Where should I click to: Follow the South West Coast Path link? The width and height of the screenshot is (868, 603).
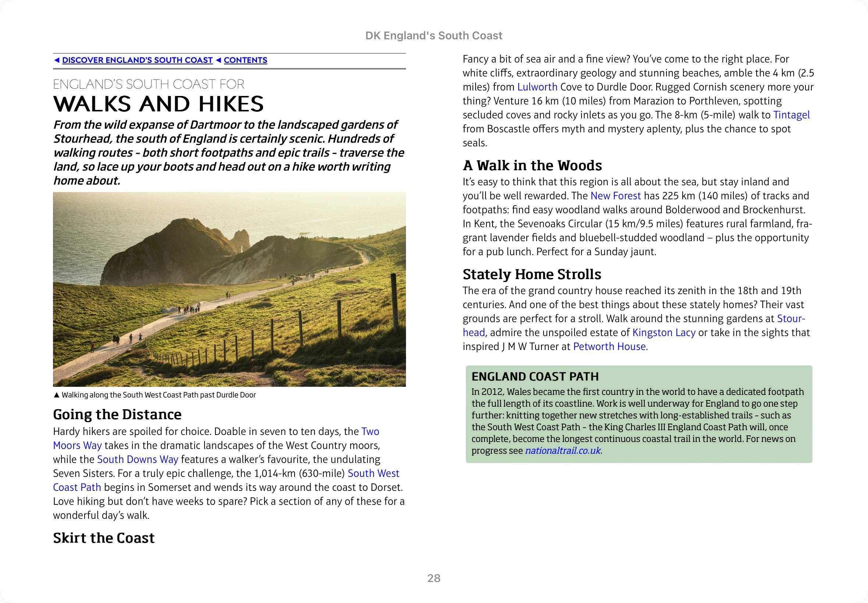click(x=373, y=474)
